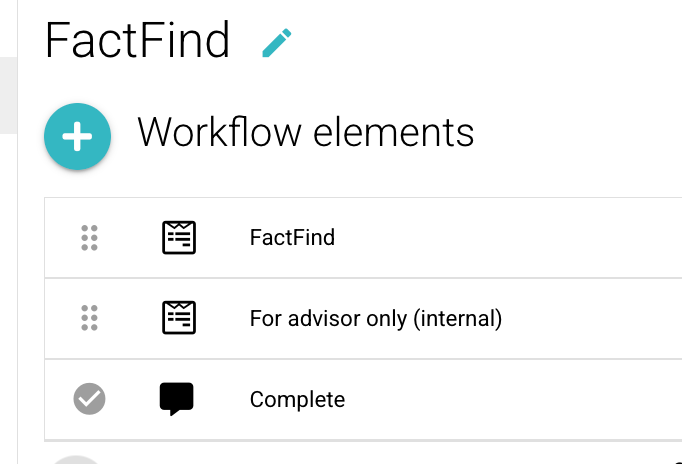
Task: Add a new workflow element with plus button
Action: [x=77, y=137]
